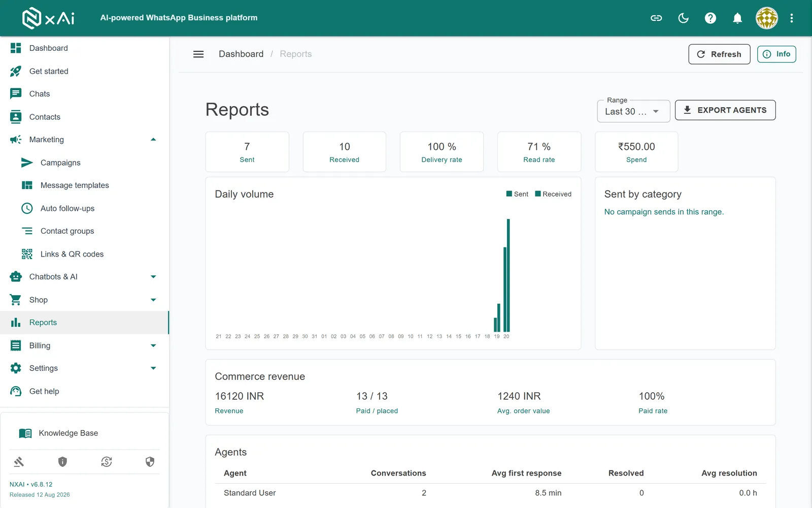Screen dimensions: 812x508
Task: Click the Spend card showing ₹550.00
Action: click(x=636, y=152)
